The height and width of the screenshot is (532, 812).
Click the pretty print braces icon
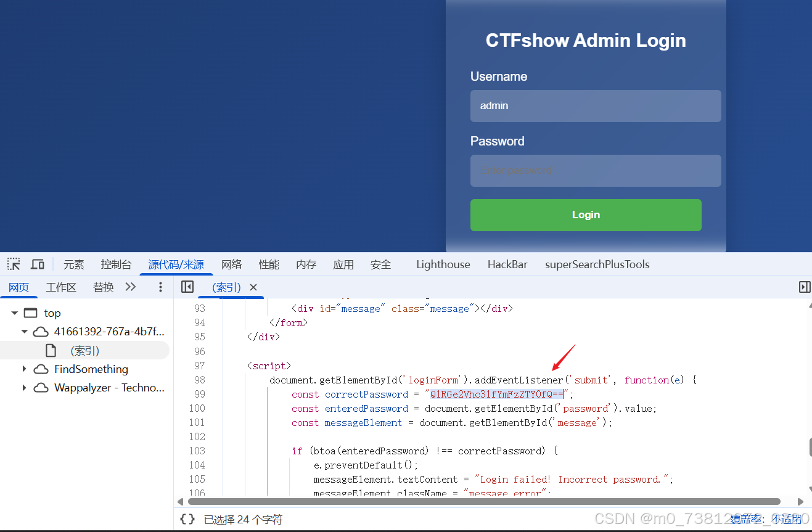pos(187,519)
